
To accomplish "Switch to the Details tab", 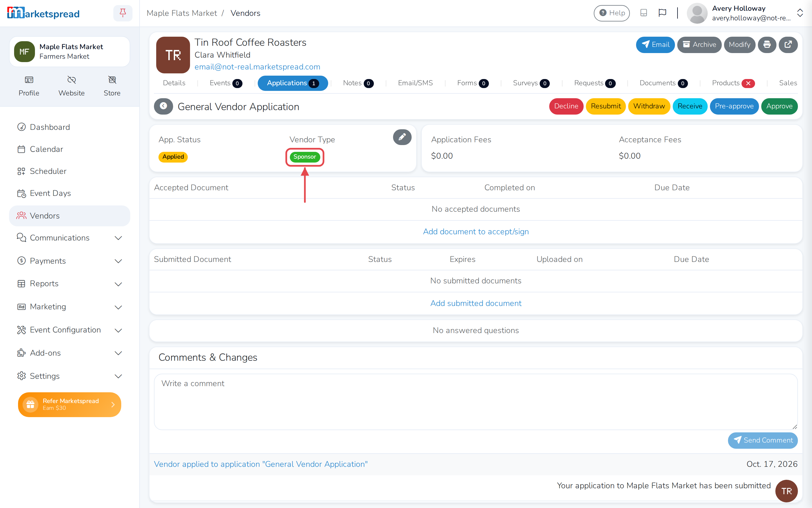I will tap(174, 83).
